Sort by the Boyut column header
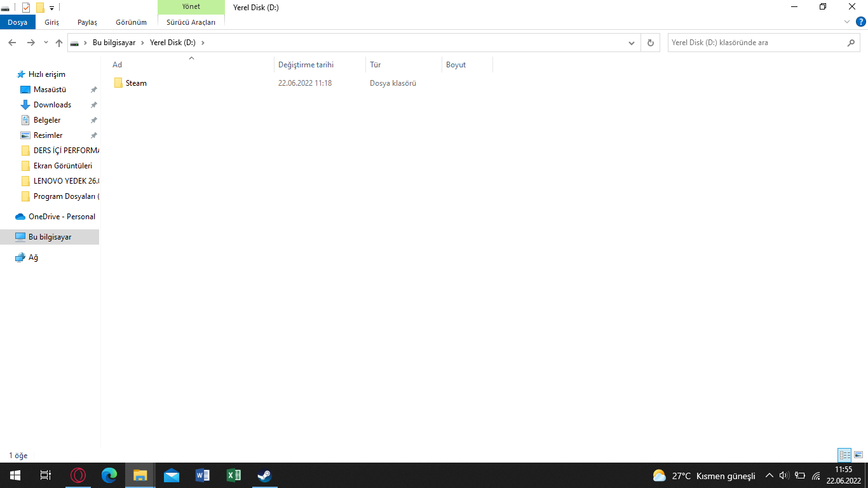This screenshot has width=868, height=488. click(467, 65)
